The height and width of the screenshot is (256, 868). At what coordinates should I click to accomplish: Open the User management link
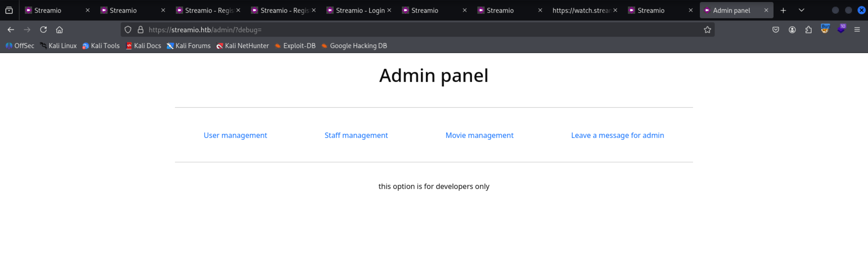pyautogui.click(x=235, y=135)
